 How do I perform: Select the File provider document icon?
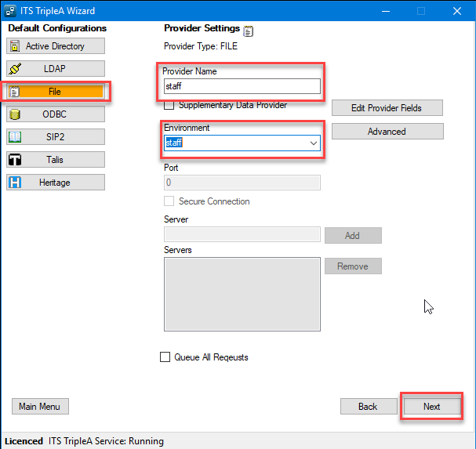(x=14, y=92)
